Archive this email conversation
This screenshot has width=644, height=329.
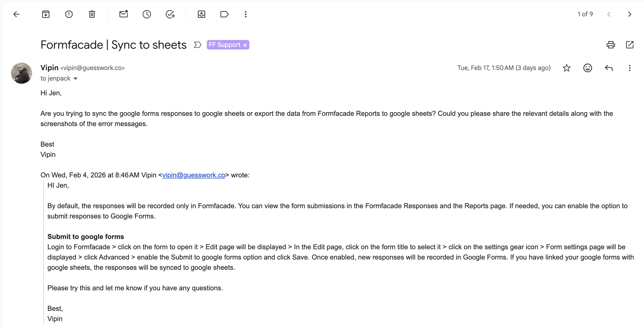click(46, 14)
